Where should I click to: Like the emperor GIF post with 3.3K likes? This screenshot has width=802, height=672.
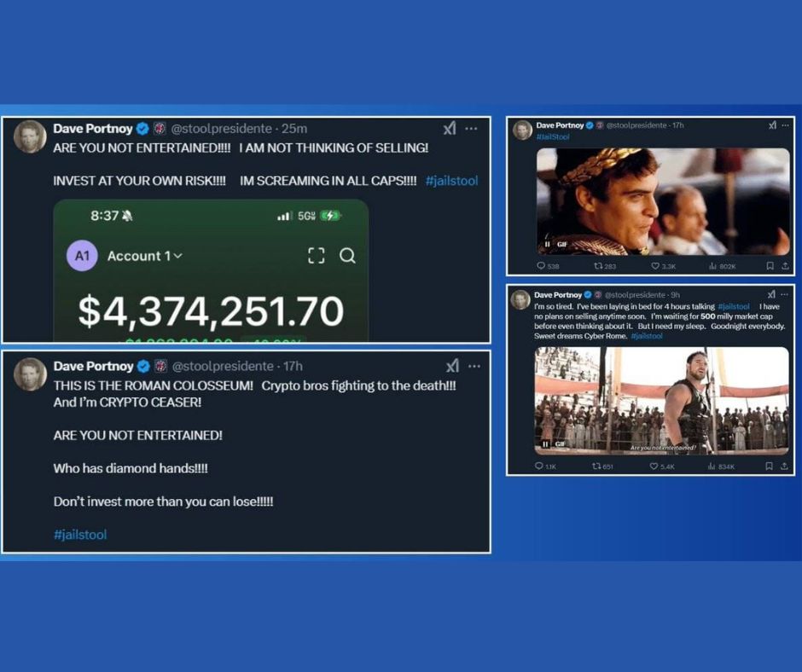[x=654, y=266]
